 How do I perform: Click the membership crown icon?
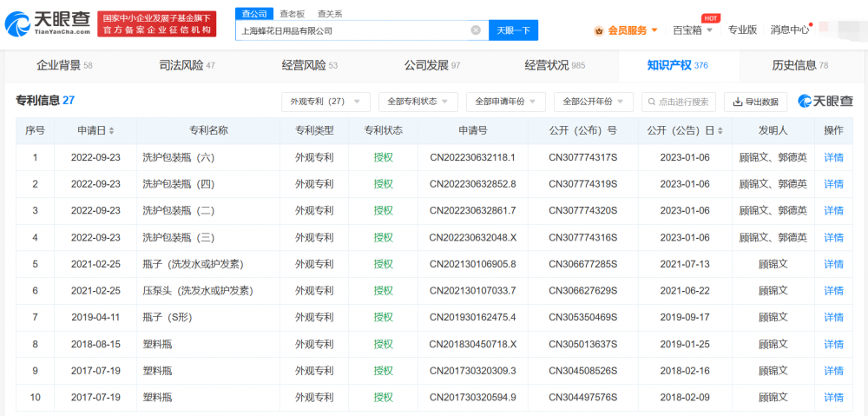(598, 30)
